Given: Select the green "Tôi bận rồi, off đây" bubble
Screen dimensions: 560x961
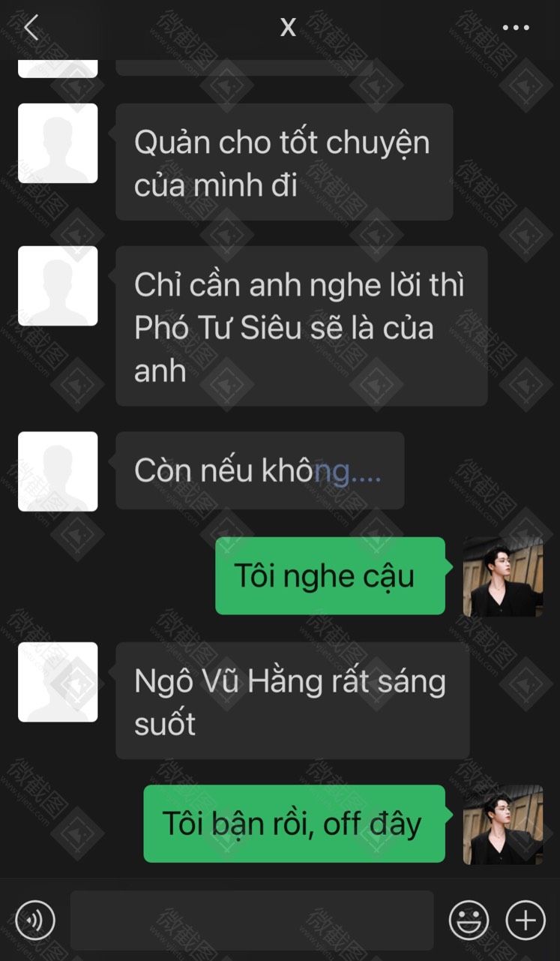Looking at the screenshot, I should click(294, 824).
